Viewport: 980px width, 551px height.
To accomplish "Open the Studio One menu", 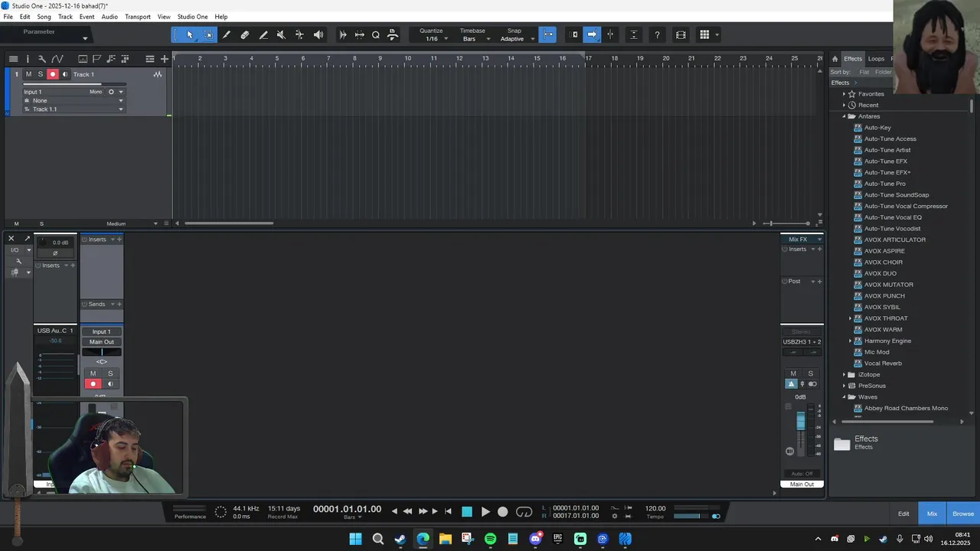I will (x=192, y=17).
